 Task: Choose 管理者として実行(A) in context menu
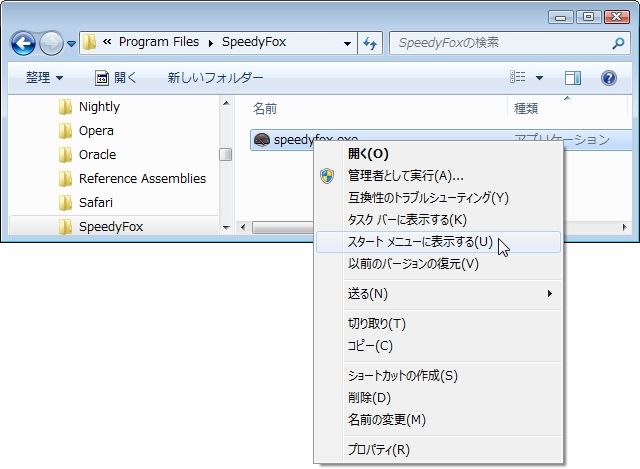pyautogui.click(x=438, y=176)
